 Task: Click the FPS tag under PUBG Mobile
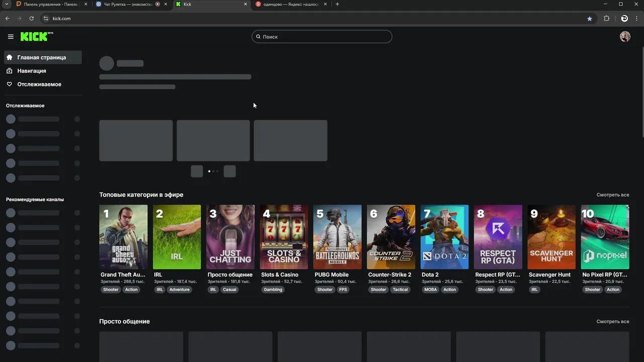pos(343,290)
